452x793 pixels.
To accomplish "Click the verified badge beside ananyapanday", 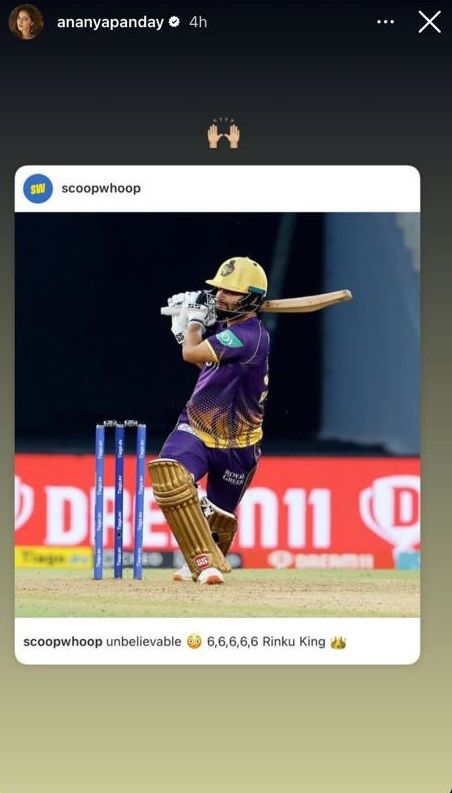I will pos(174,22).
